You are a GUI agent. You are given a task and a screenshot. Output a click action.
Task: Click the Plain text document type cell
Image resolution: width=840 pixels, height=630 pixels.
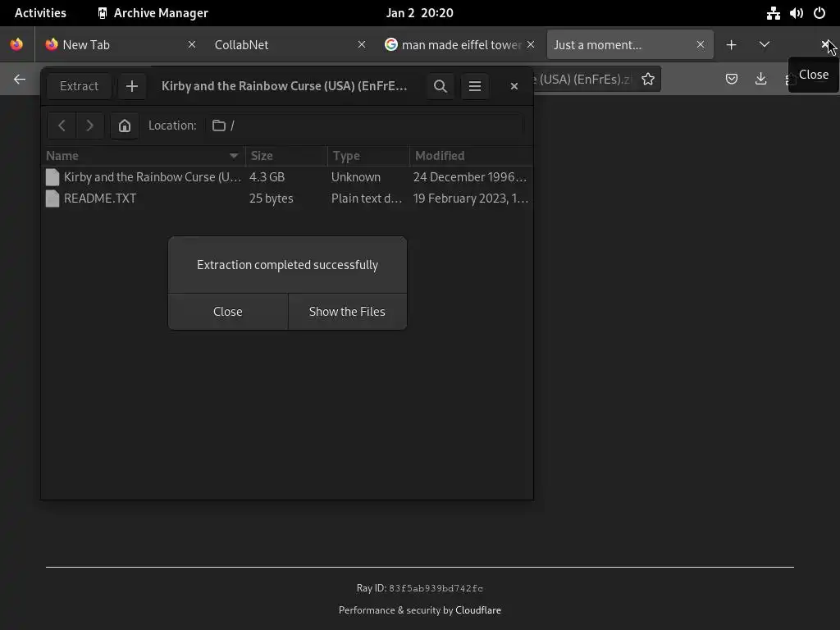367,199
